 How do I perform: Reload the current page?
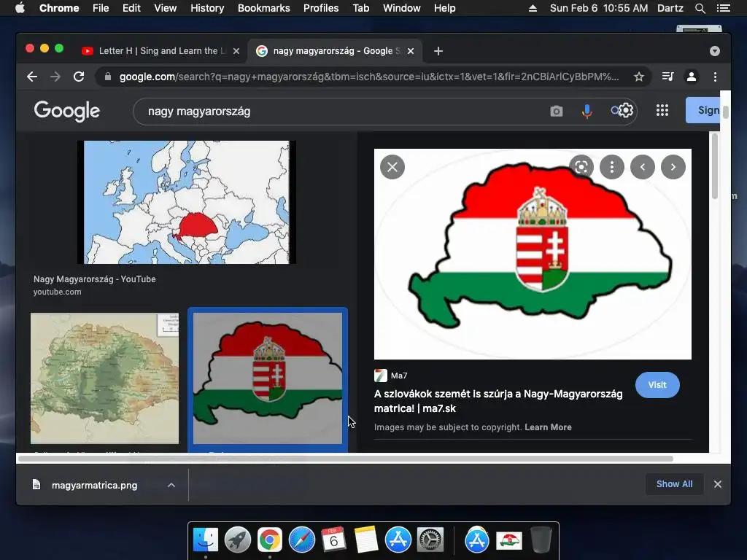pos(79,77)
